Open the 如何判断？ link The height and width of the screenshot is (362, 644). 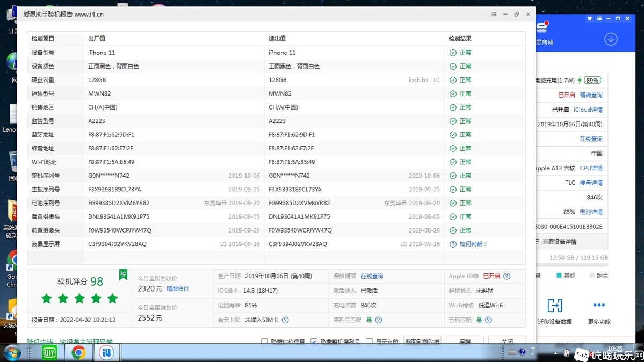click(x=473, y=244)
